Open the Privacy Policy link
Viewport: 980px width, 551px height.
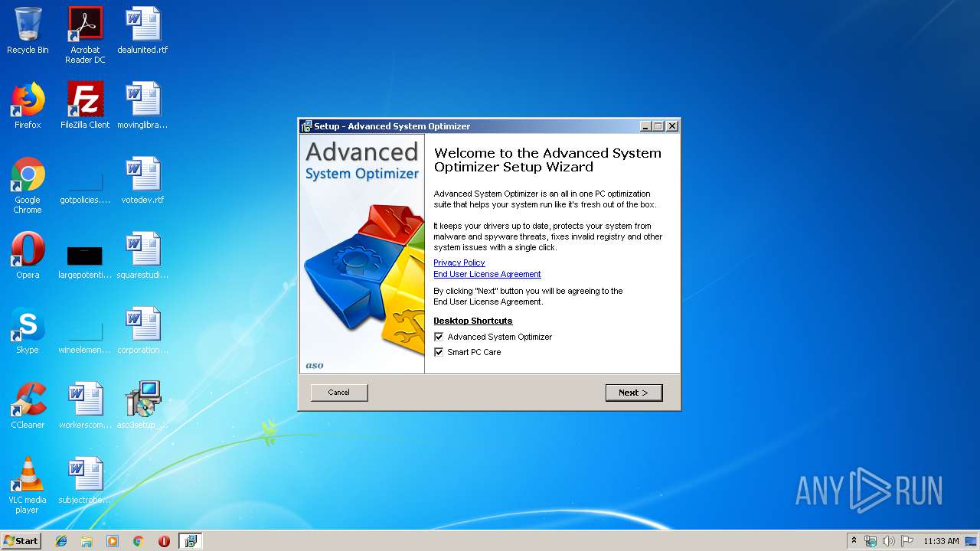pos(459,262)
